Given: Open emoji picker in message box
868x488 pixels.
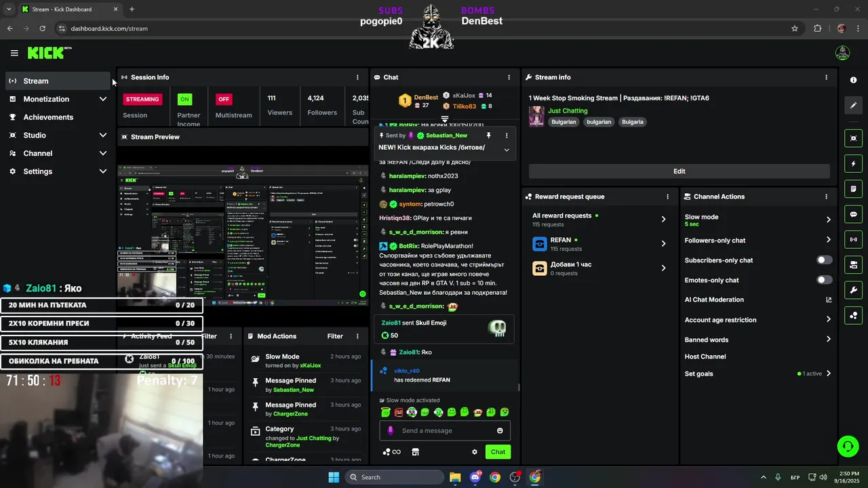Looking at the screenshot, I should [500, 430].
